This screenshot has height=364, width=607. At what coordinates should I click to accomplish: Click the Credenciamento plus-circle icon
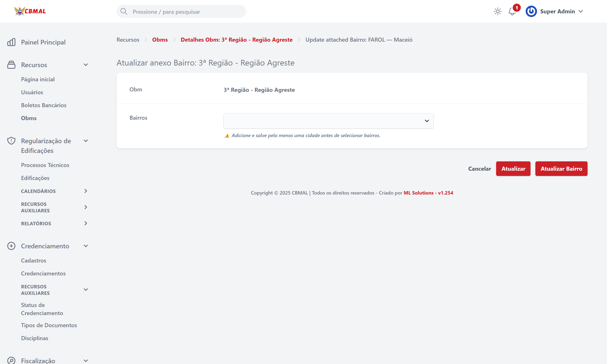(x=11, y=246)
